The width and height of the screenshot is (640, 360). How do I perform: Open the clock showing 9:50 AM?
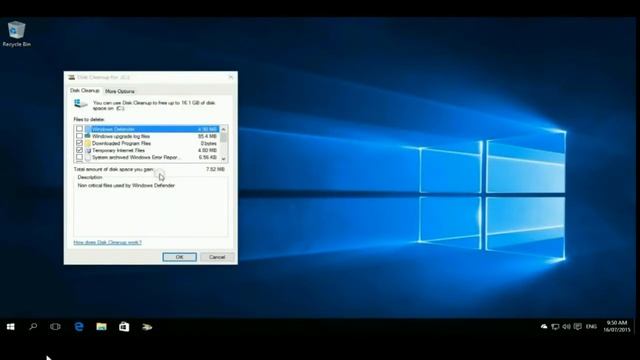tap(617, 326)
